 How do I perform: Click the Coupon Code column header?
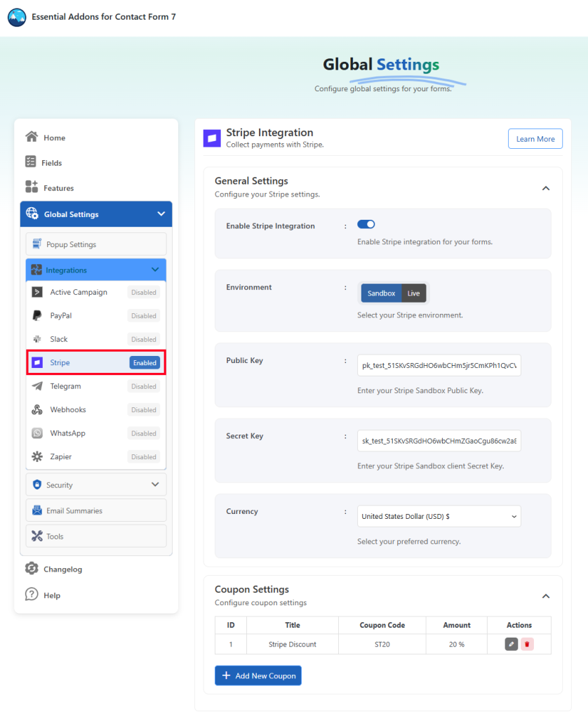(382, 625)
